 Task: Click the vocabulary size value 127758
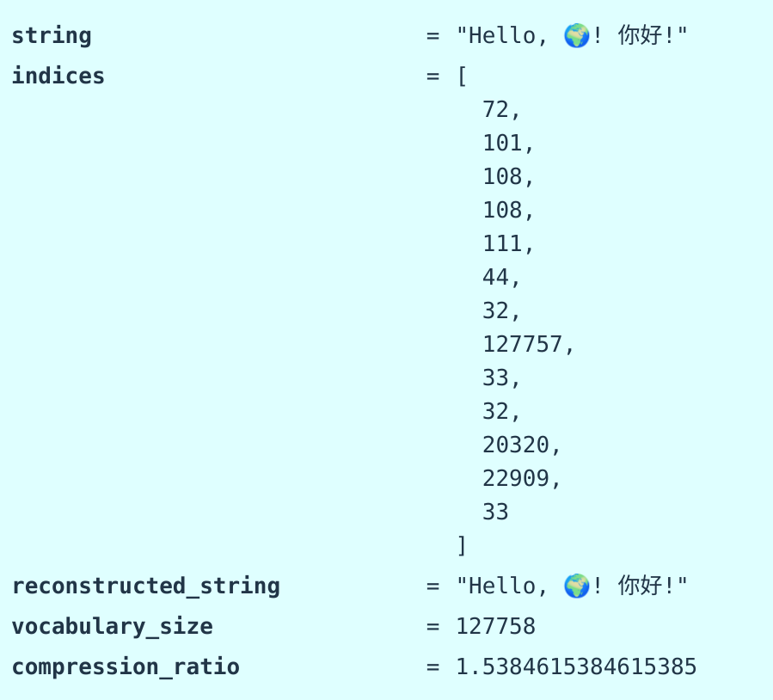click(x=496, y=627)
